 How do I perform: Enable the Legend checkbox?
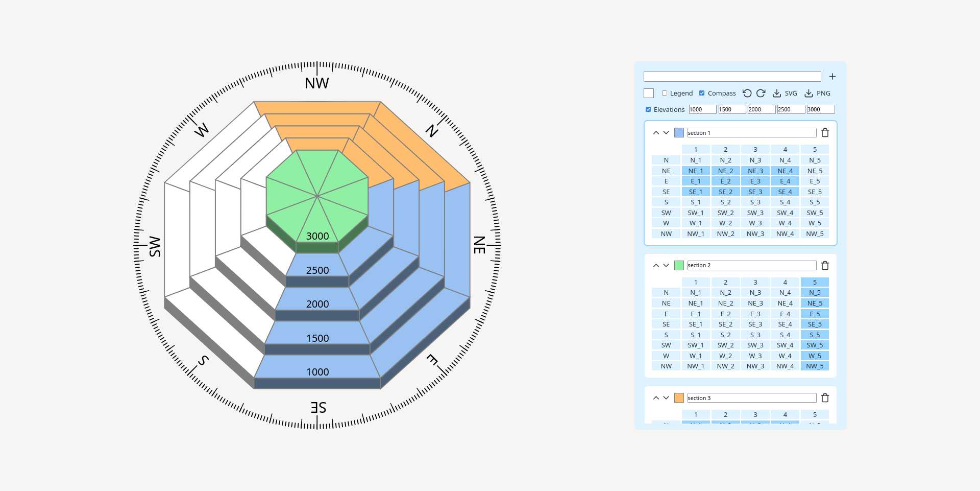(x=665, y=93)
